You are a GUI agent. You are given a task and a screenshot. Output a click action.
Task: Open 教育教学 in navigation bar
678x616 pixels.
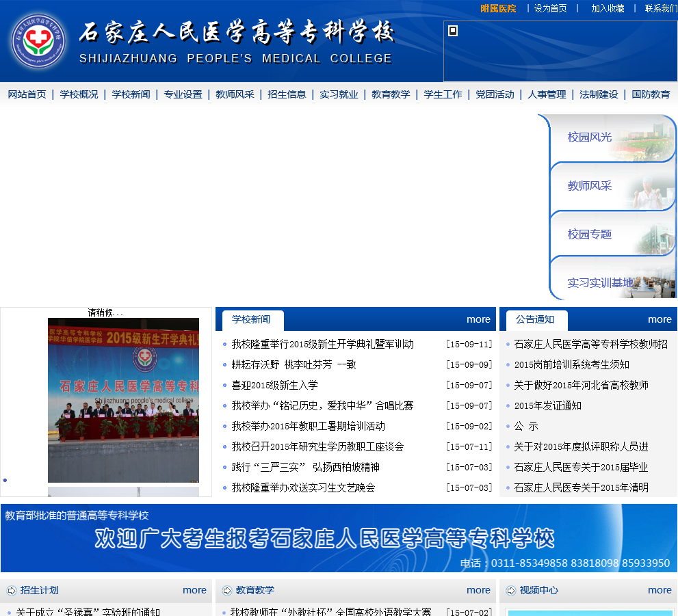[391, 94]
